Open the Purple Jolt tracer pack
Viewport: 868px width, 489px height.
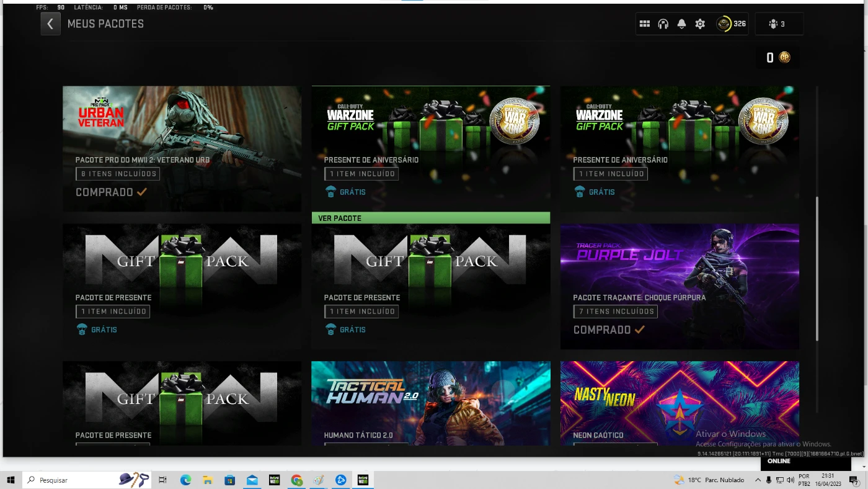[x=680, y=286]
